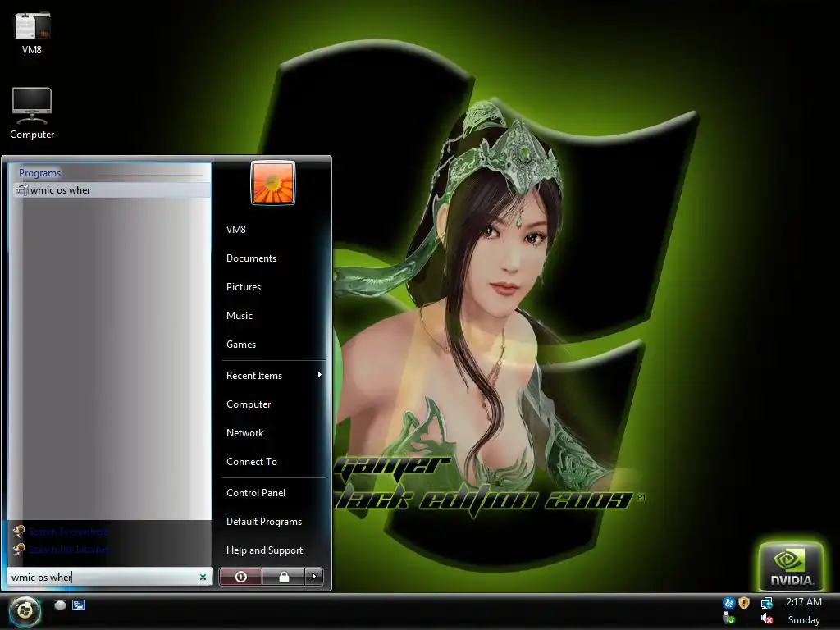Open Documents from the Start menu

(x=251, y=258)
